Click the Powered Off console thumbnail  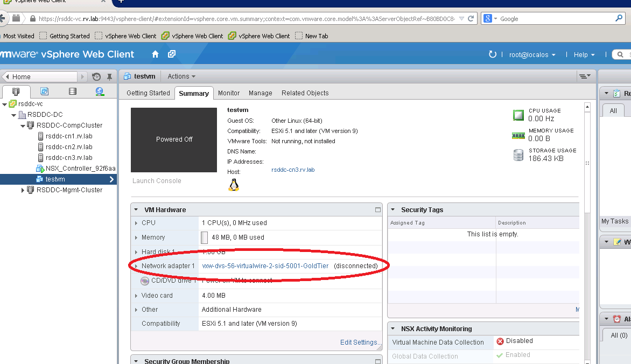[x=174, y=139]
